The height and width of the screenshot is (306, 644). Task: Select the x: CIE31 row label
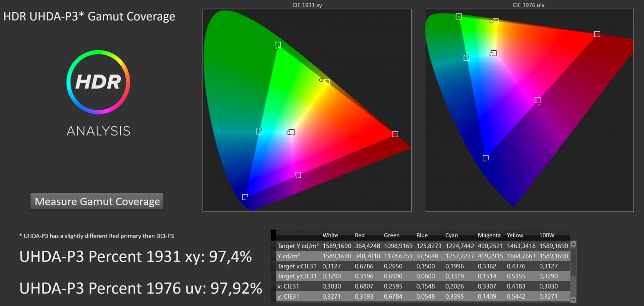288,286
